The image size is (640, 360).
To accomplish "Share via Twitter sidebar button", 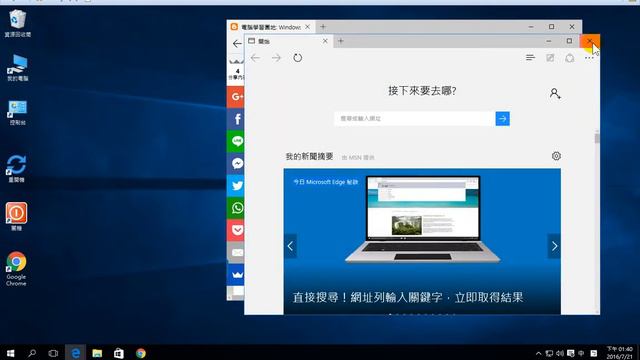I will (236, 186).
